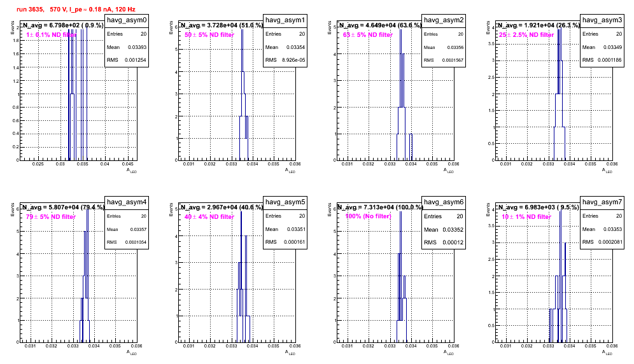Click Mean 0.03356 in havg_asym2 box
Screen dimensions: 634x364
444,47
